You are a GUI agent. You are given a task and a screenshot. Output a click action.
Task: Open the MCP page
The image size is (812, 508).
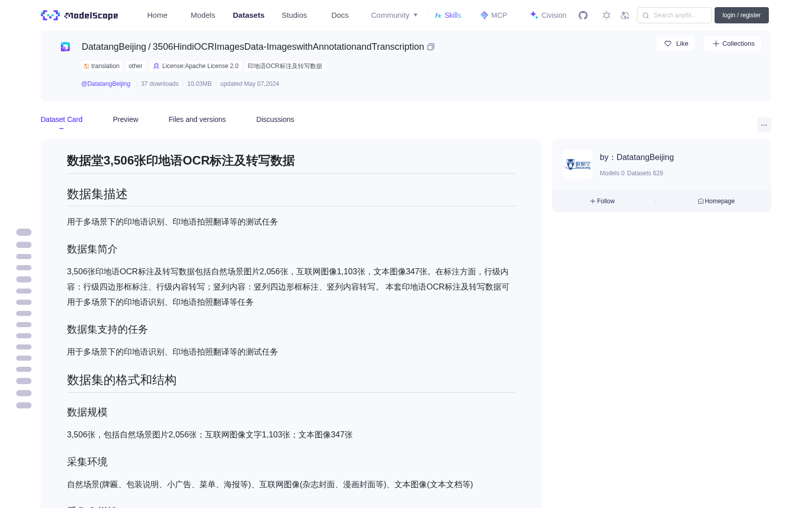[x=493, y=15]
